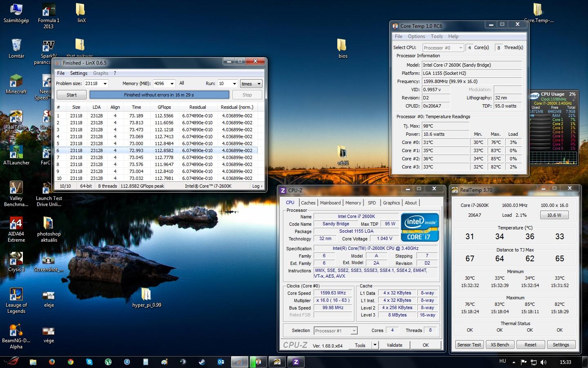Open the Tools menu in Core Temp
Screen dimensions: 588x368
coord(437,36)
